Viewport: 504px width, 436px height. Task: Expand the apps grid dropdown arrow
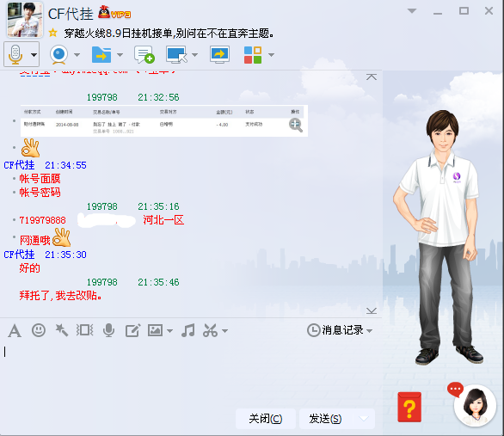coord(271,55)
